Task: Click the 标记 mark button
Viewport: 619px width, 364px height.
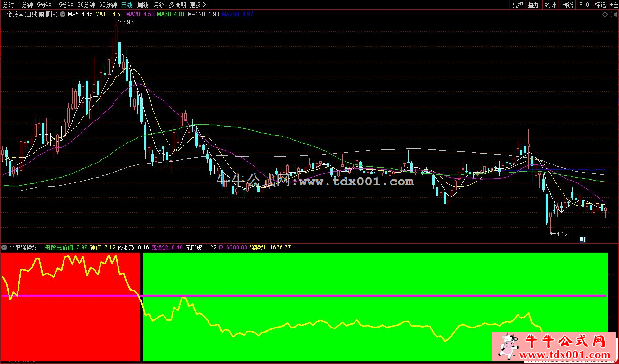Action: pyautogui.click(x=600, y=5)
